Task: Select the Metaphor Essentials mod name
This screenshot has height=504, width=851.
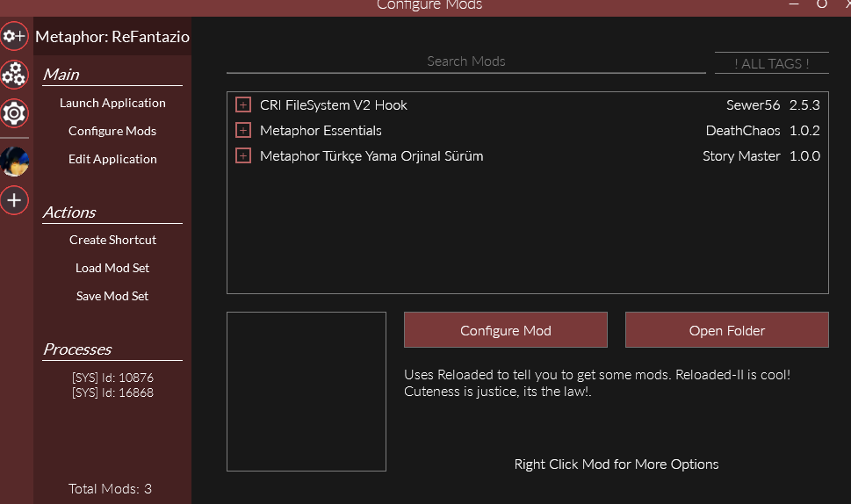Action: pos(321,131)
